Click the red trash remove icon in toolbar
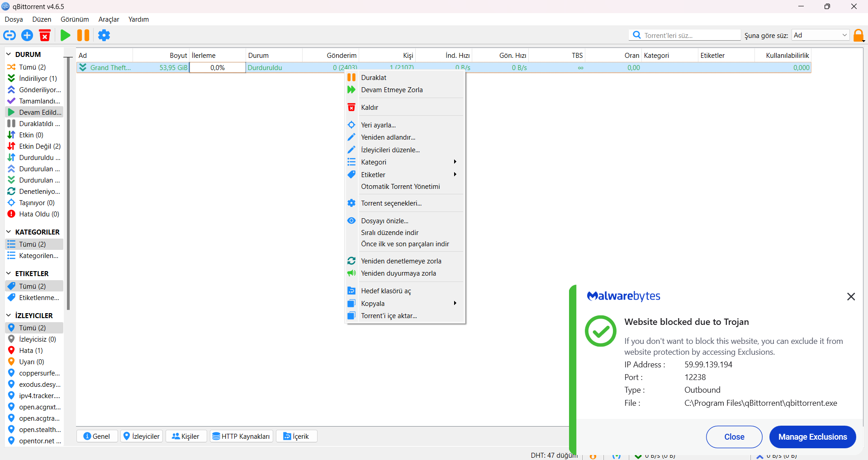868x460 pixels. (45, 35)
